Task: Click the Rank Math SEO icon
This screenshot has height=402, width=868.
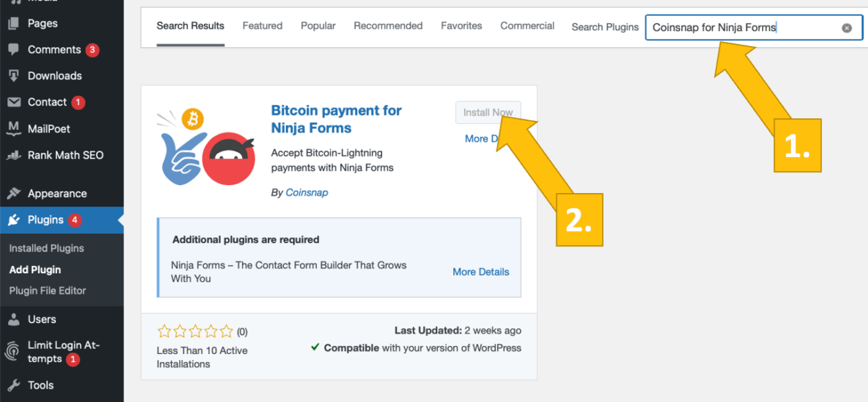Action: click(x=13, y=156)
